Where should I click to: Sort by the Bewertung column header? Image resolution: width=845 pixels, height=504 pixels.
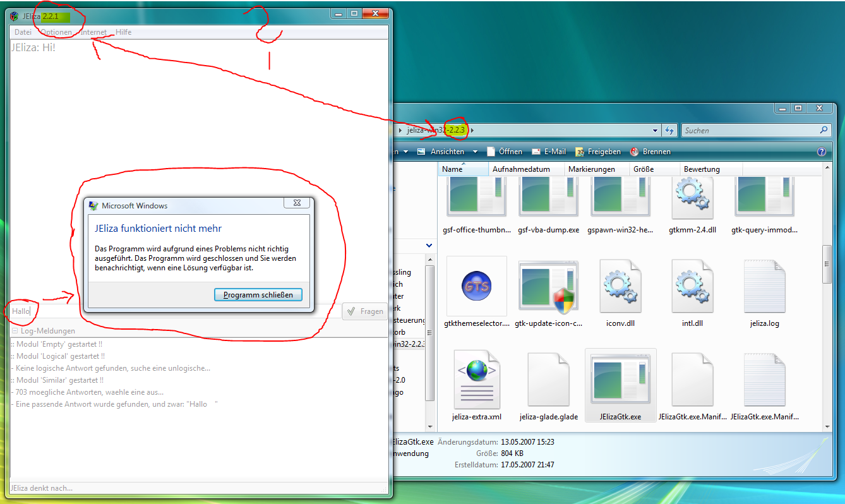pyautogui.click(x=711, y=169)
